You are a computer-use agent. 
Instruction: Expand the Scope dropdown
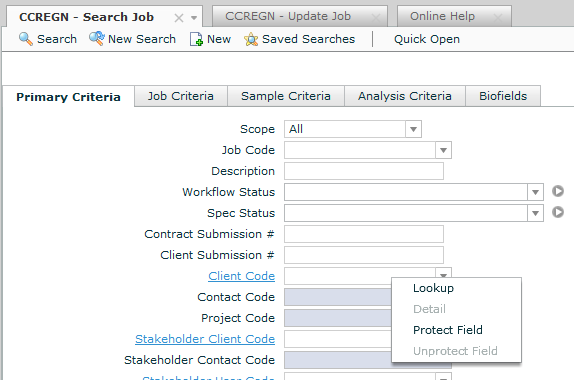[413, 129]
